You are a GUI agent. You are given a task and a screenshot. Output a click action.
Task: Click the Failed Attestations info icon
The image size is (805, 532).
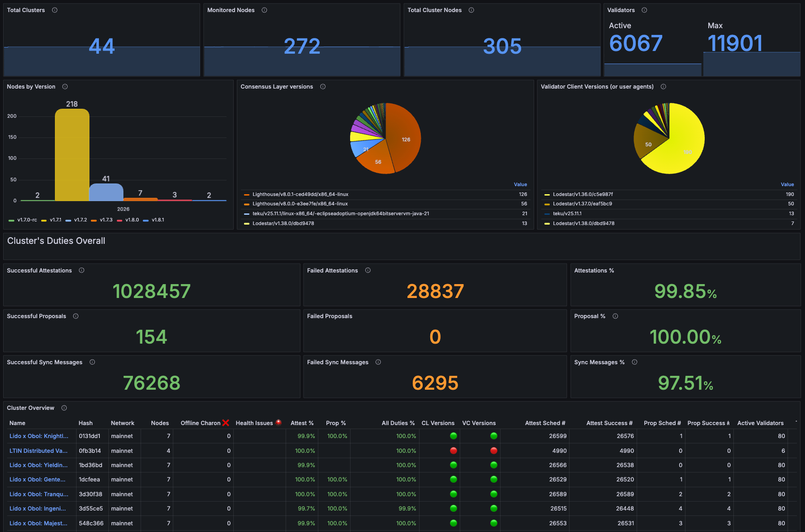tap(368, 270)
